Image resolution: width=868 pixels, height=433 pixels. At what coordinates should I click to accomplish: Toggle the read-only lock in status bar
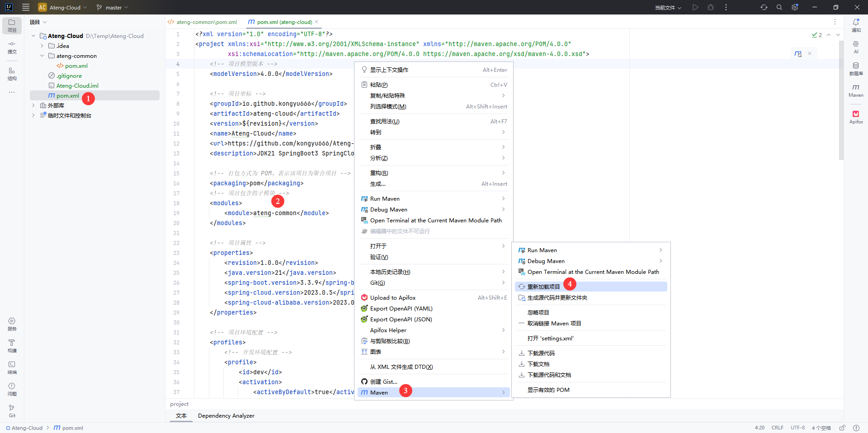[842, 428]
